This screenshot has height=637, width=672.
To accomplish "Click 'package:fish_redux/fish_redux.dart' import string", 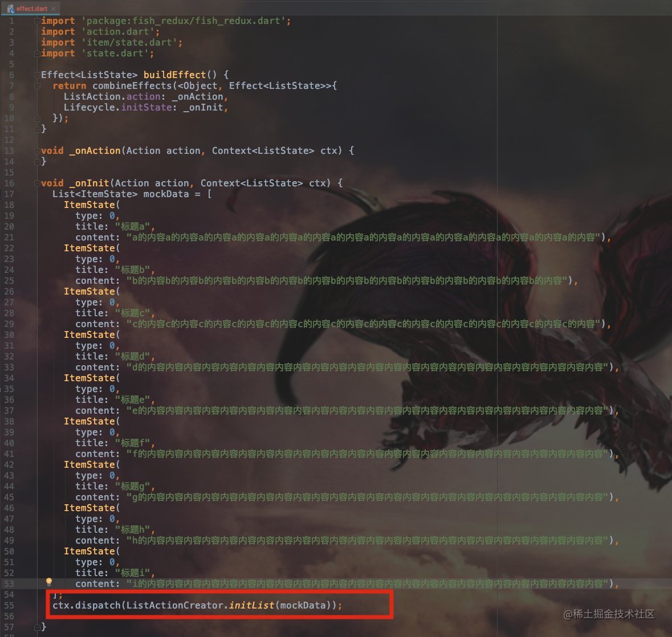I will (184, 21).
